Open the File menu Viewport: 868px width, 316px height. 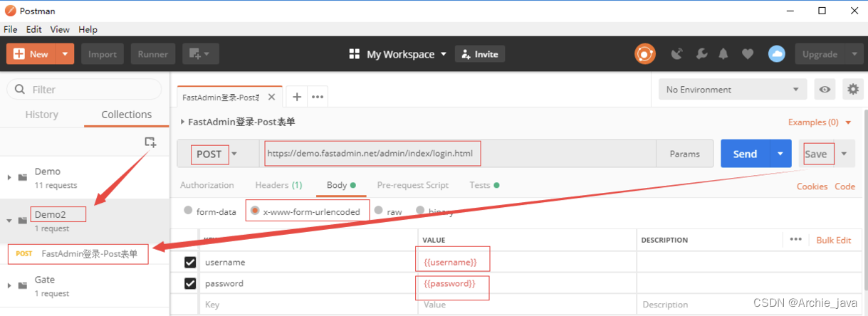(x=11, y=30)
